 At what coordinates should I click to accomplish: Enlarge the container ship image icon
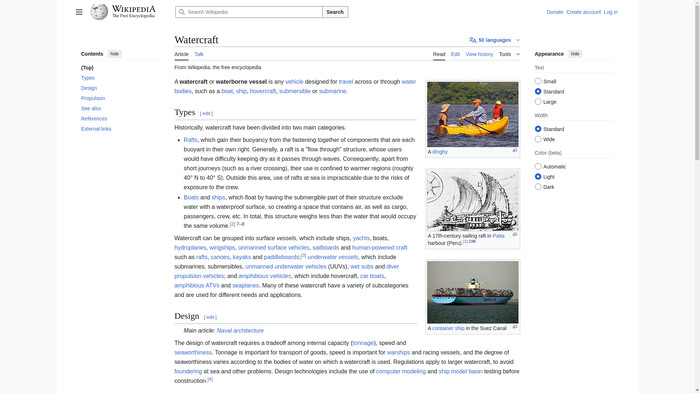tap(515, 327)
